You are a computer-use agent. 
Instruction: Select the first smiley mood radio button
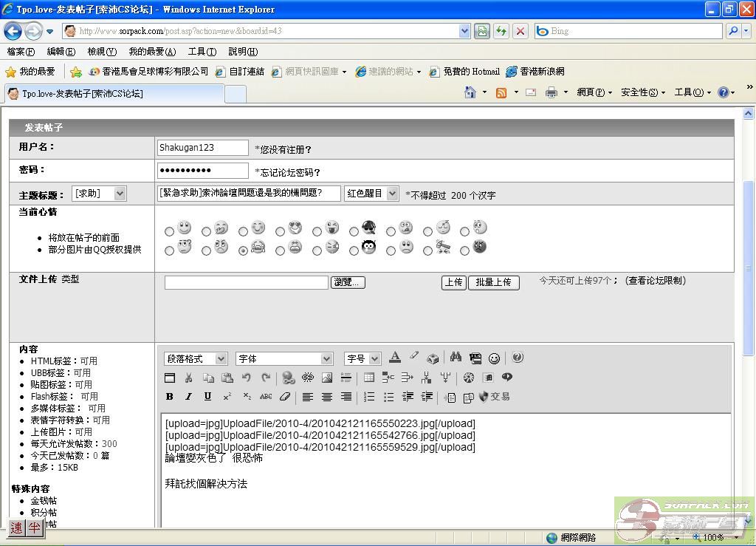click(x=169, y=231)
